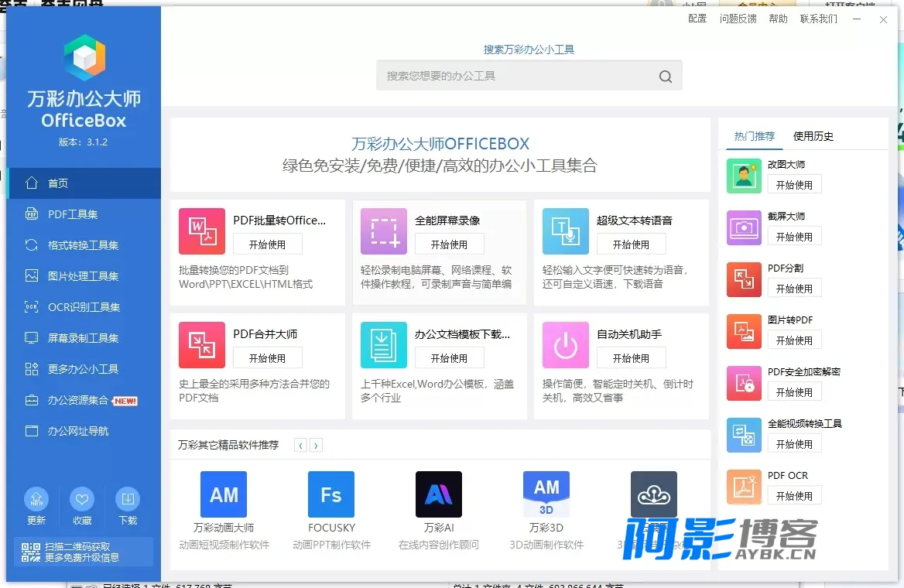
Task: Open the FOCUSKY Fs icon
Action: [331, 494]
